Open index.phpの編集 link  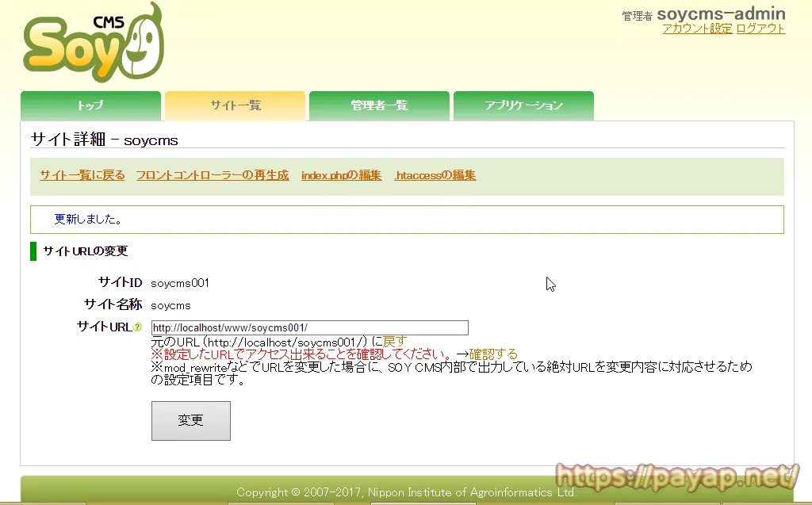coord(341,175)
